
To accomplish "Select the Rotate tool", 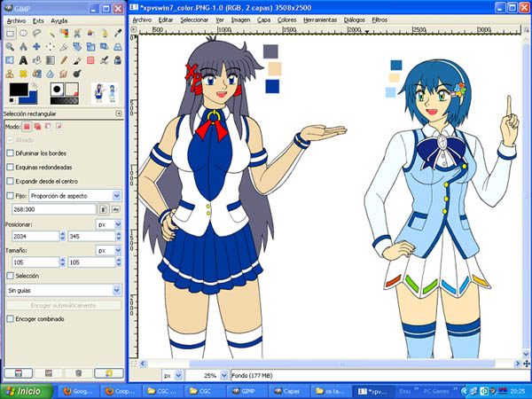I will pyautogui.click(x=77, y=47).
